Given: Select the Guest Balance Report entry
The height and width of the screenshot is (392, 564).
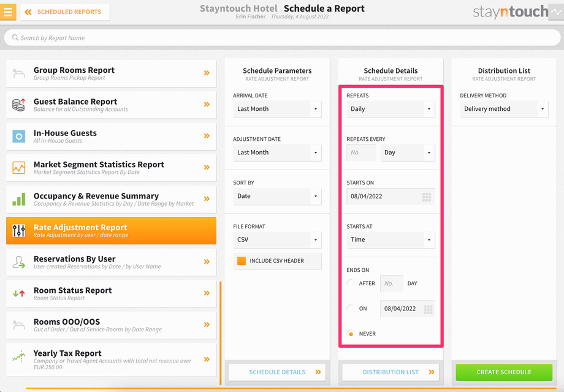Looking at the screenshot, I should pyautogui.click(x=111, y=105).
